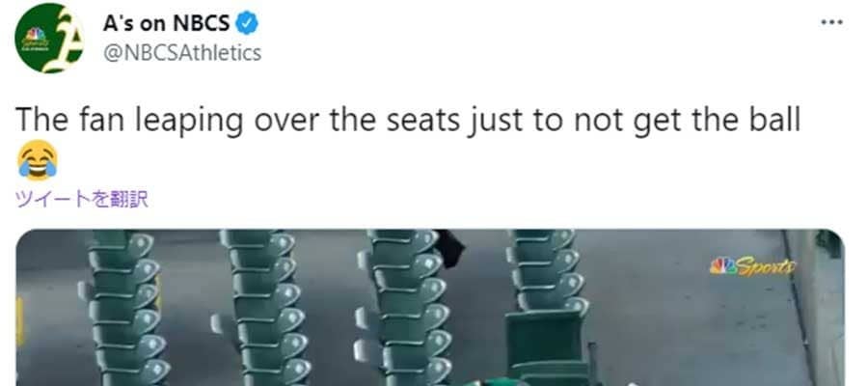Play the embedded stadium seats video
Screen dimensions: 868x386
tap(429, 308)
